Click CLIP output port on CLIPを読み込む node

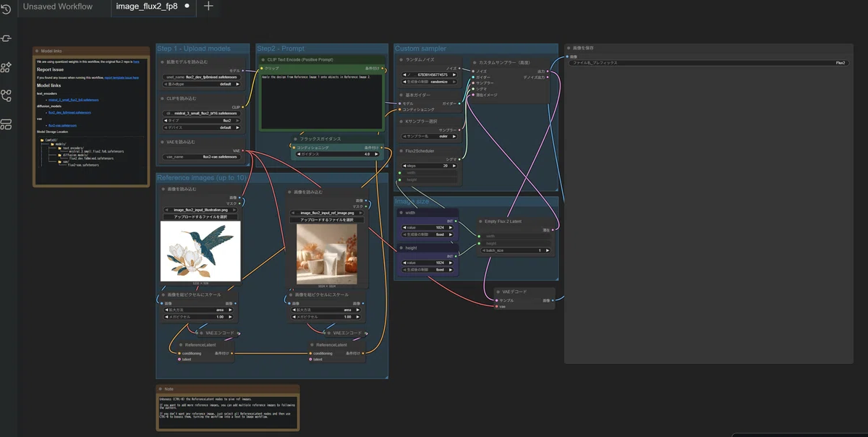point(244,106)
